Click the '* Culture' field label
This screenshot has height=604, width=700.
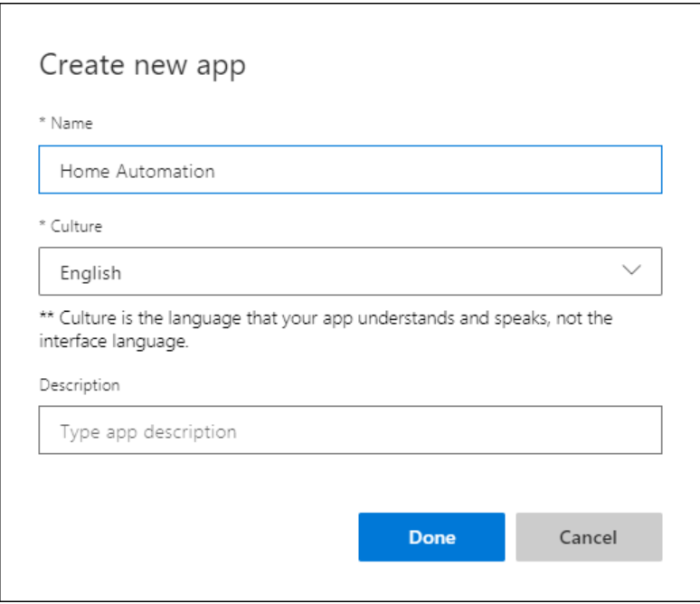[x=71, y=226]
